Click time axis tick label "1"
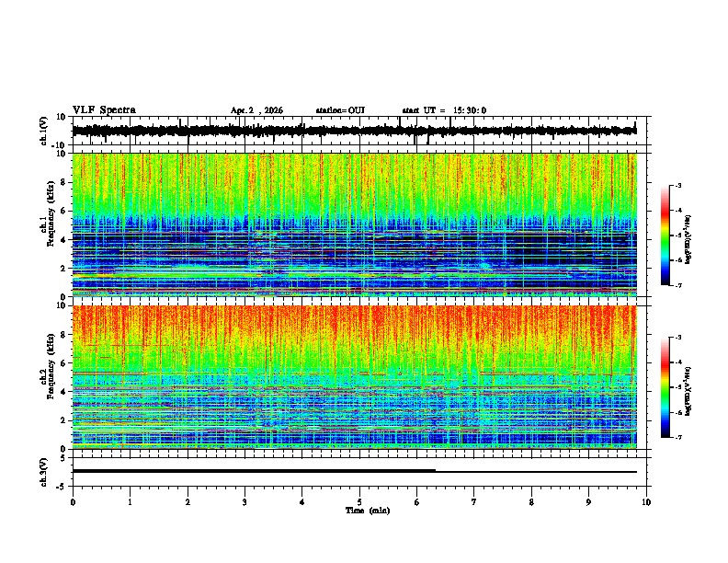Screen dimensions: 728x563 pos(130,502)
